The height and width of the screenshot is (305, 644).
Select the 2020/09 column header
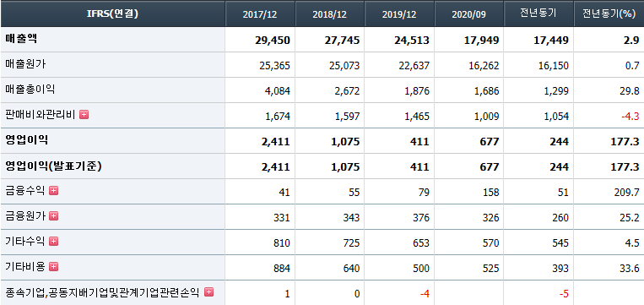(469, 14)
